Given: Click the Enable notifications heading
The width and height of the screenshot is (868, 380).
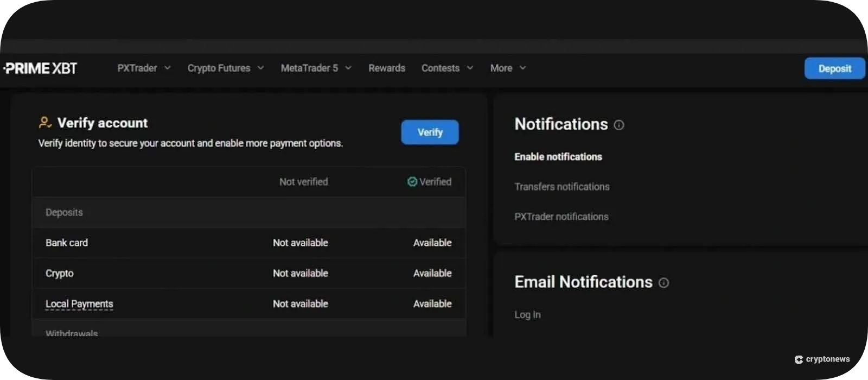Looking at the screenshot, I should click(x=558, y=157).
